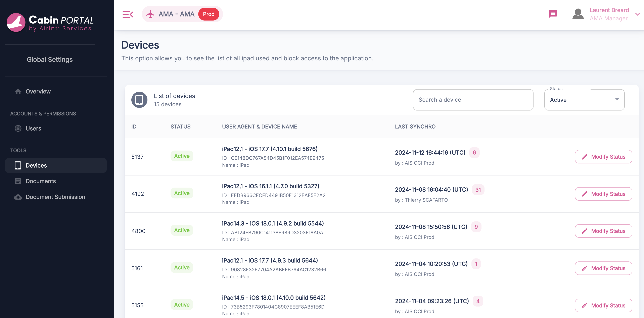Image resolution: width=644 pixels, height=318 pixels.
Task: Click the user avatar icon
Action: (x=578, y=14)
